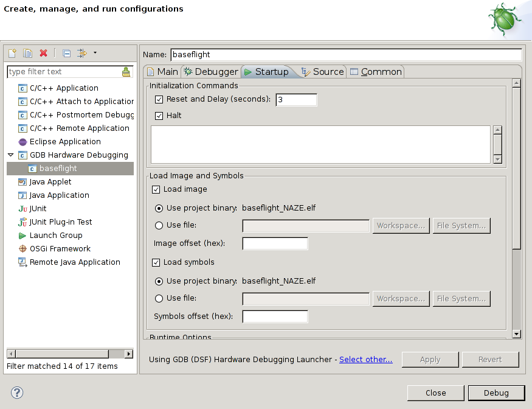Open the help button
The image size is (532, 409).
click(16, 393)
